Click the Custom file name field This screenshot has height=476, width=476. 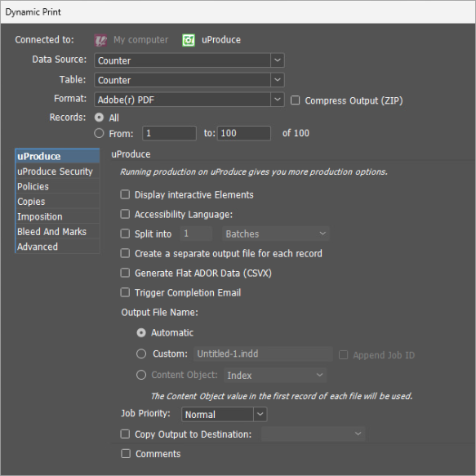tap(263, 354)
